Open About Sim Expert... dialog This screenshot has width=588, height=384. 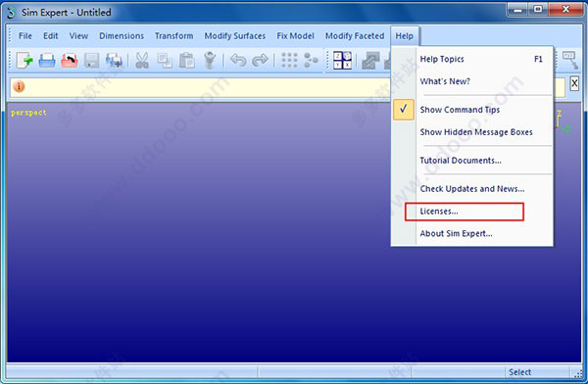[472, 233]
